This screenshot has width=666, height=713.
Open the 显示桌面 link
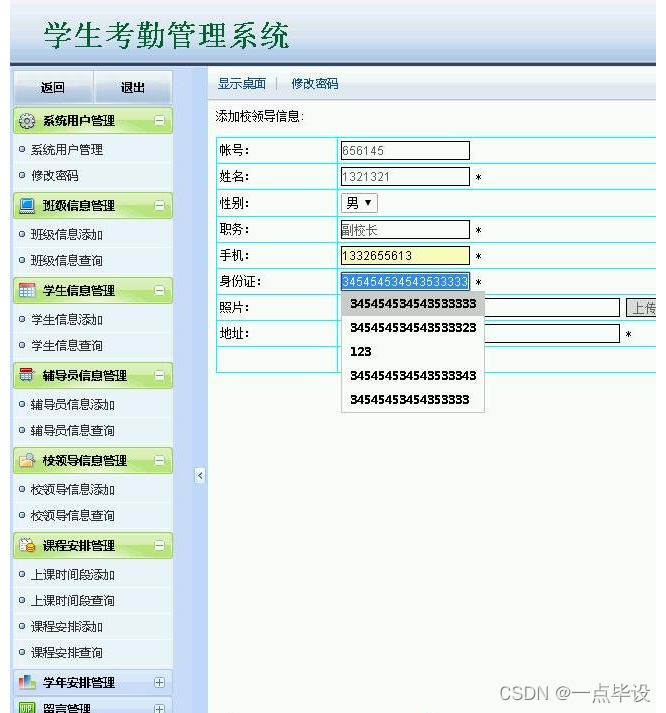(241, 84)
